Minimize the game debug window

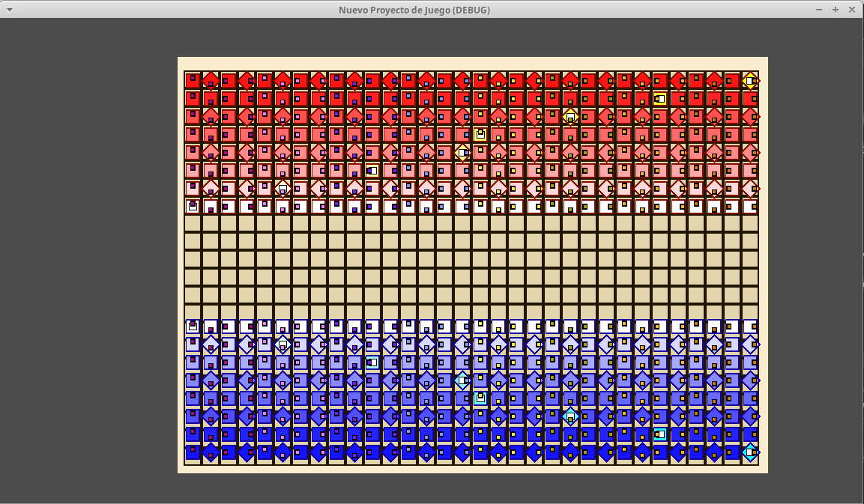tap(819, 10)
